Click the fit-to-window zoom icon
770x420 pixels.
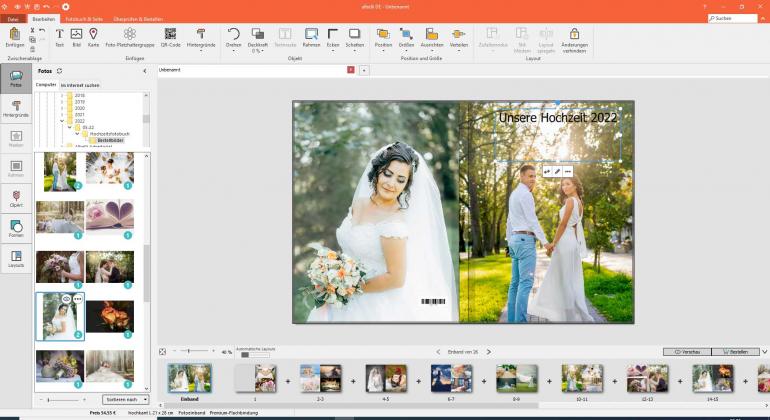click(162, 352)
